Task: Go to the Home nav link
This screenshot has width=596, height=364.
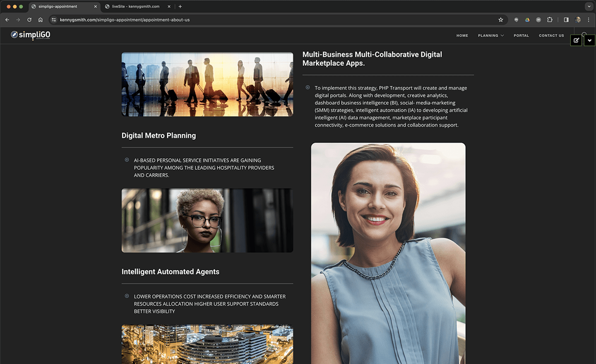Action: click(462, 36)
